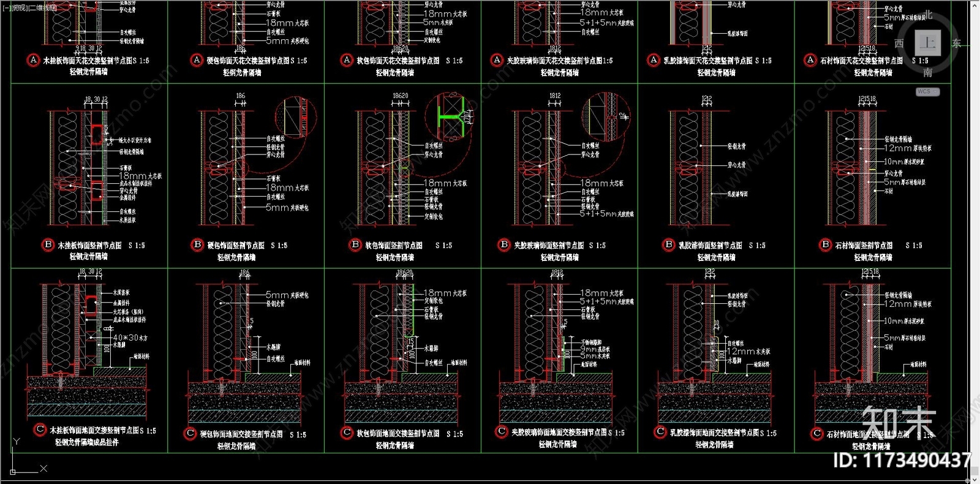
Task: Select title 夹胶玻璃饰面地面交接竖剖节点图 S 1:5
Action: (568, 433)
